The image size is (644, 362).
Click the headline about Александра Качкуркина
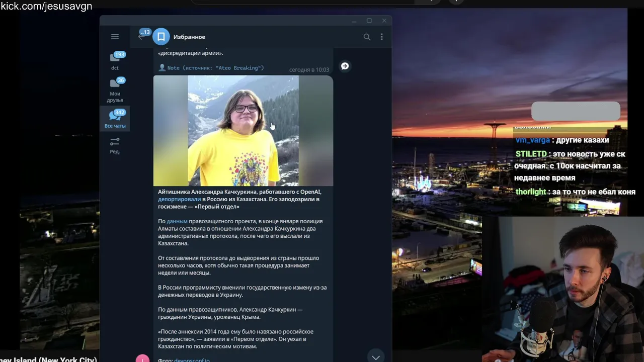(x=239, y=199)
